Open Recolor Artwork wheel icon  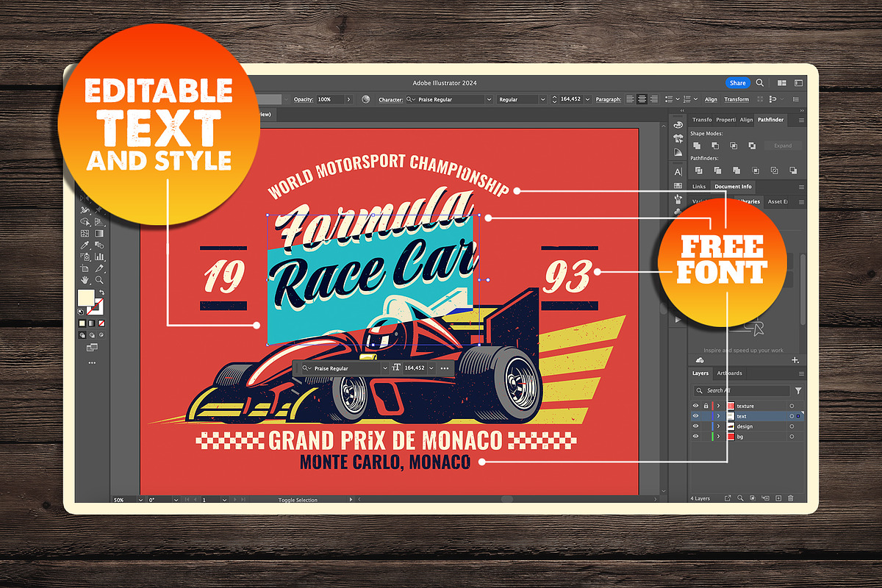click(365, 99)
